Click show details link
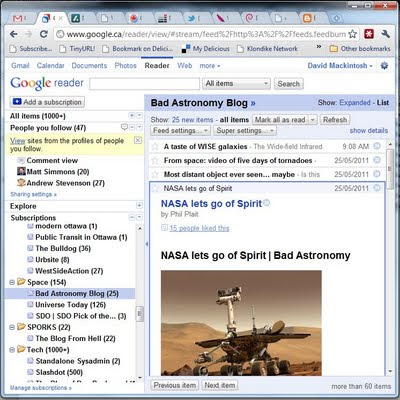 [x=369, y=131]
